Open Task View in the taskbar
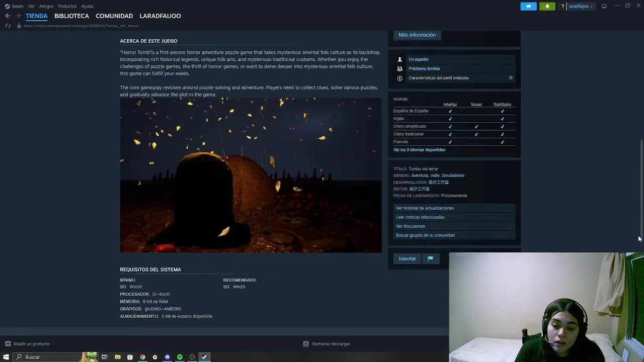 (105, 357)
